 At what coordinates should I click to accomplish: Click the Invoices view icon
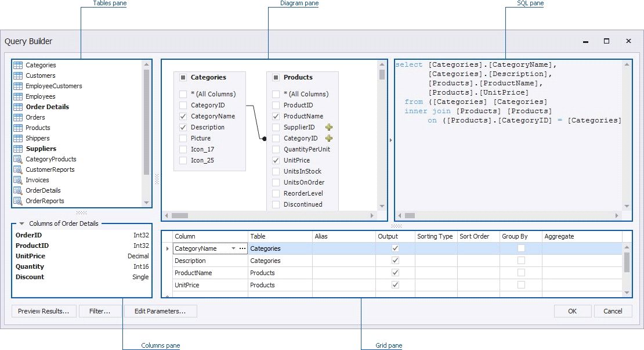[x=18, y=180]
